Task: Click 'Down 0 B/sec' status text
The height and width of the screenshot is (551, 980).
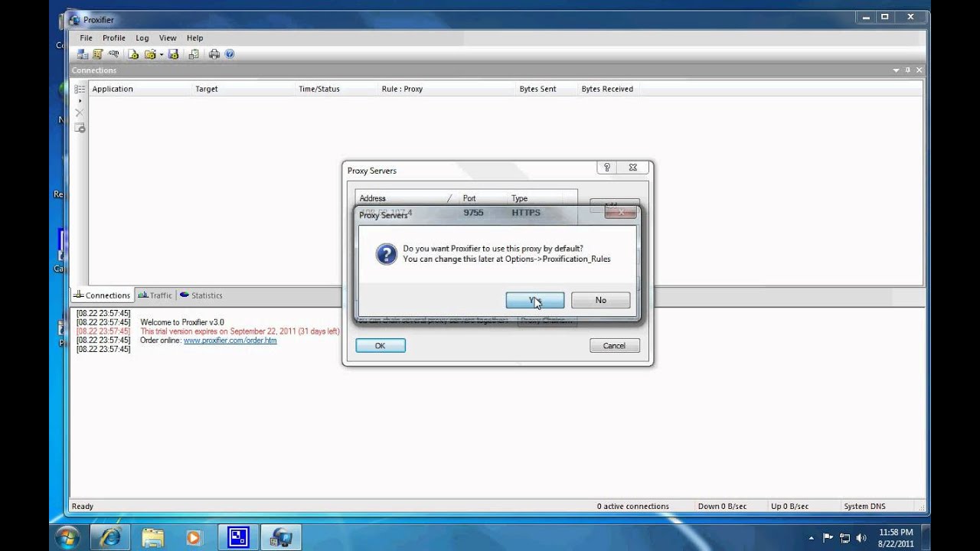Action: point(722,506)
